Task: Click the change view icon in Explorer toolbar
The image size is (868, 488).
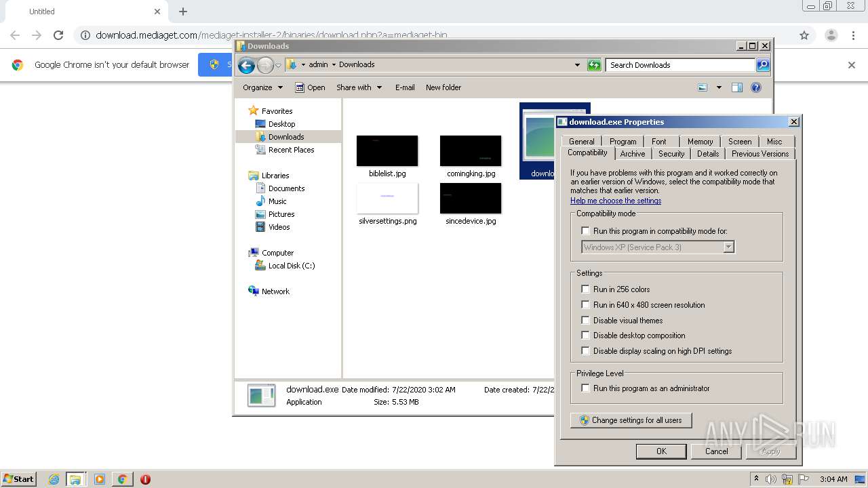Action: [703, 87]
